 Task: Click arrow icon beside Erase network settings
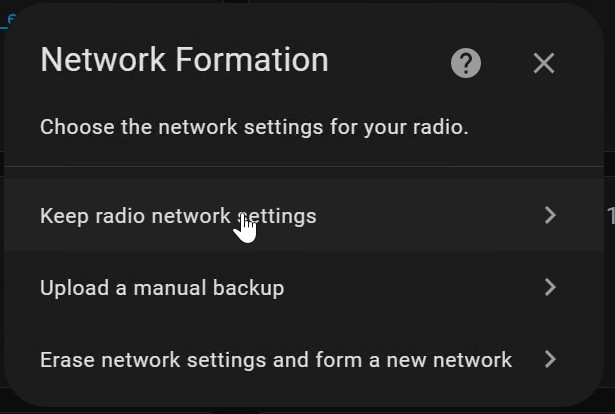coord(549,359)
